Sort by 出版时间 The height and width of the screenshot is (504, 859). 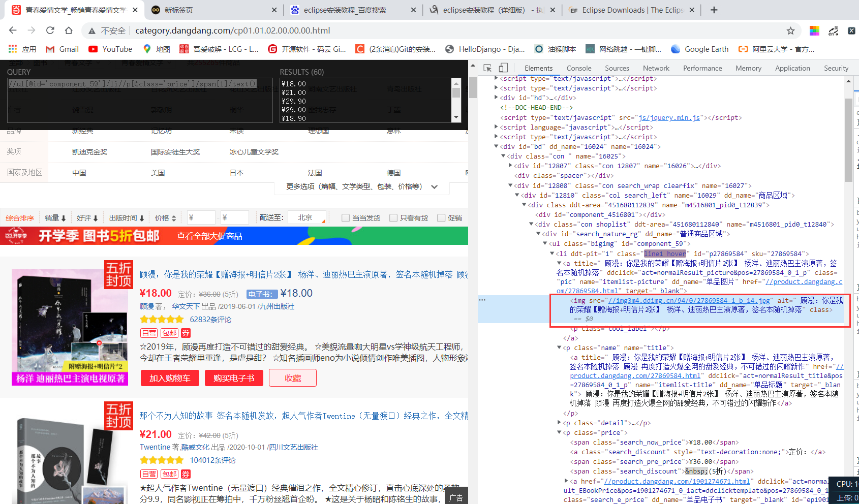(127, 218)
